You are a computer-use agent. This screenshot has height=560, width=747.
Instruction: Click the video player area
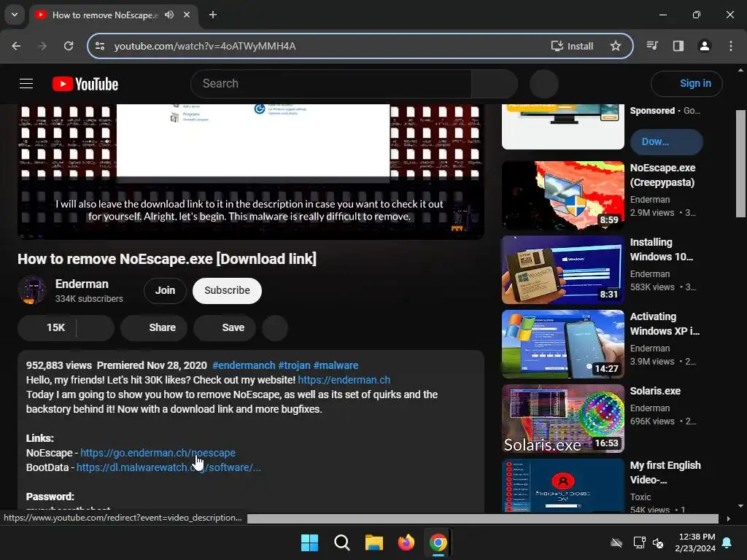(x=251, y=171)
